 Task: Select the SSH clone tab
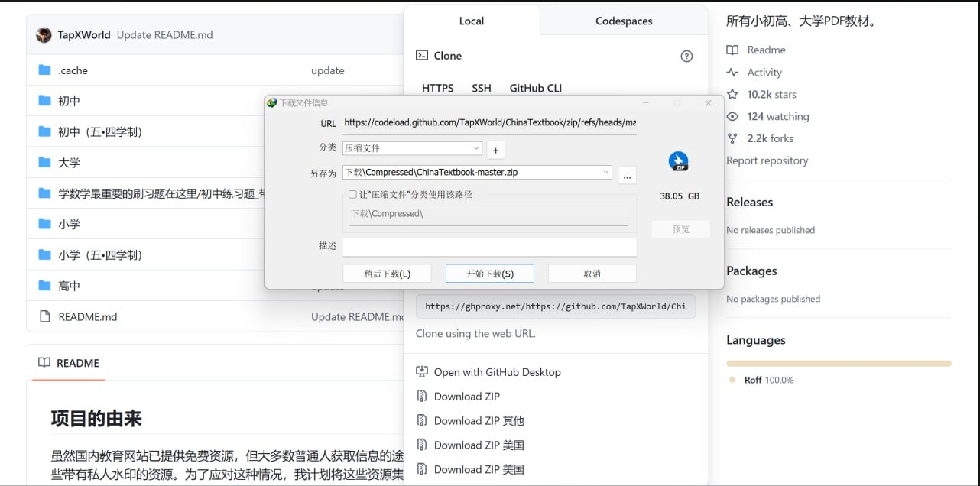pyautogui.click(x=481, y=88)
